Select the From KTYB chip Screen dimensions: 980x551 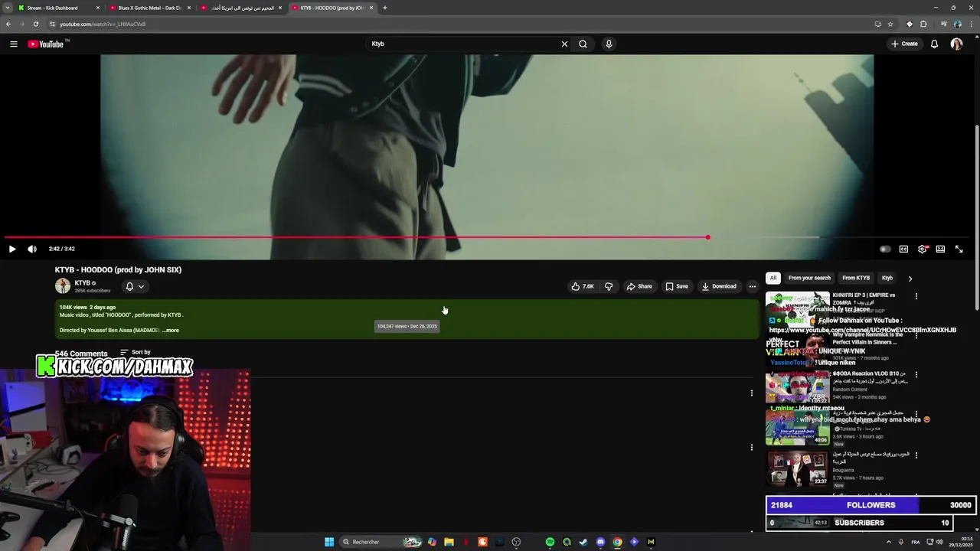pyautogui.click(x=856, y=278)
